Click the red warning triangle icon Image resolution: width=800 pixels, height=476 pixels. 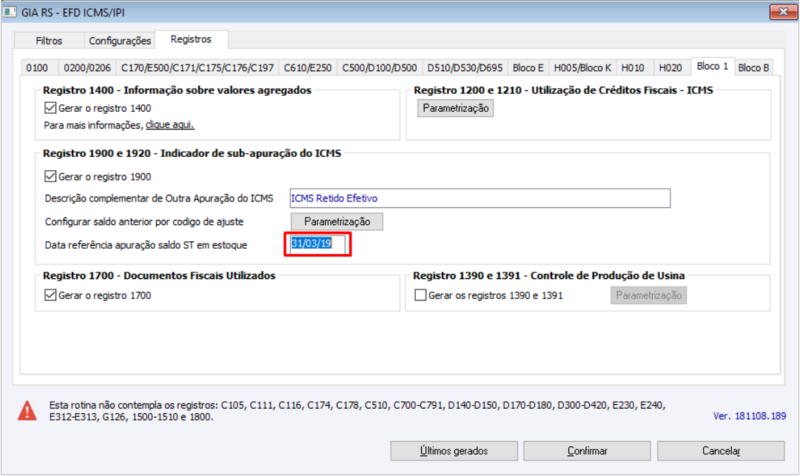point(27,411)
